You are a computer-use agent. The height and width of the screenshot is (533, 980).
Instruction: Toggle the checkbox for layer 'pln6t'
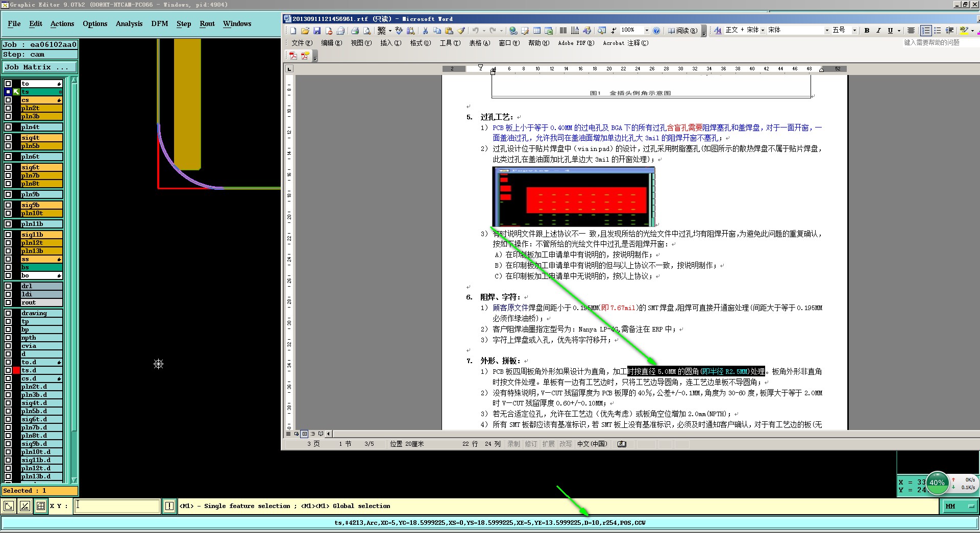[x=8, y=157]
